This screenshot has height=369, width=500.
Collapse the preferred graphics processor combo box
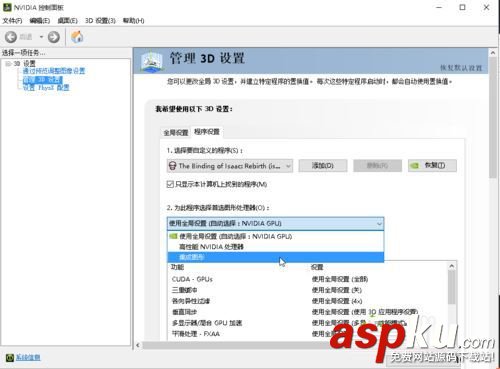275,224
